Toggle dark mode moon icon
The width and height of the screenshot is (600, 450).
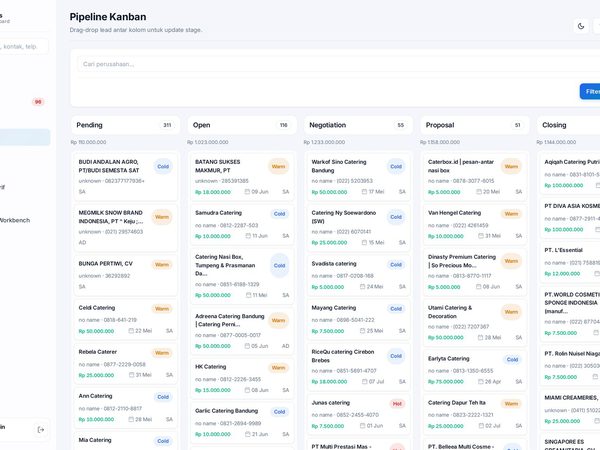tap(581, 26)
